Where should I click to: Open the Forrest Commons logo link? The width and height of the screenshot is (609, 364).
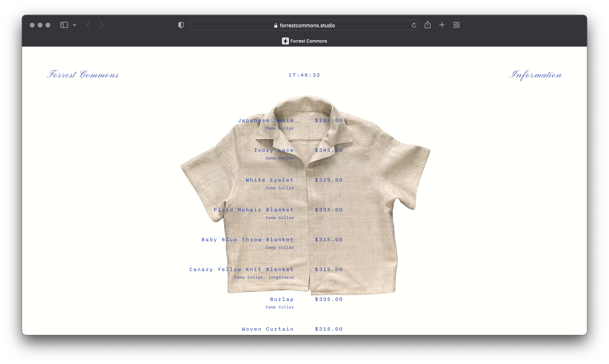tap(83, 75)
